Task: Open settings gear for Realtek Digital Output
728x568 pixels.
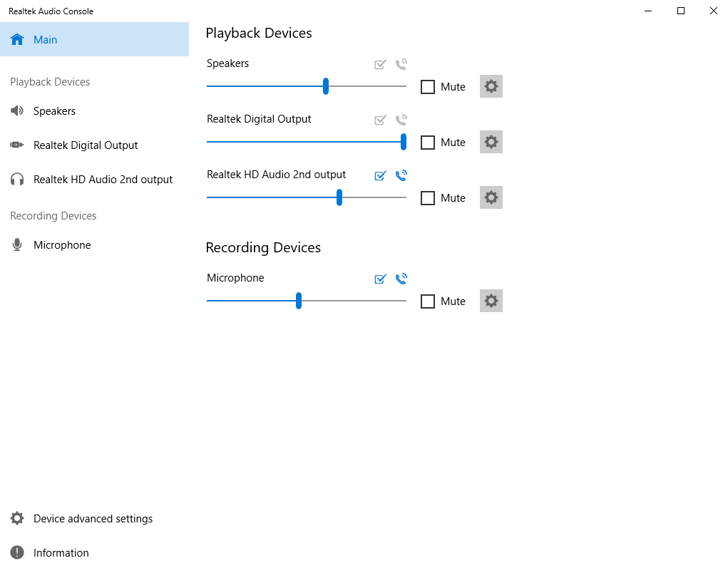Action: point(491,141)
